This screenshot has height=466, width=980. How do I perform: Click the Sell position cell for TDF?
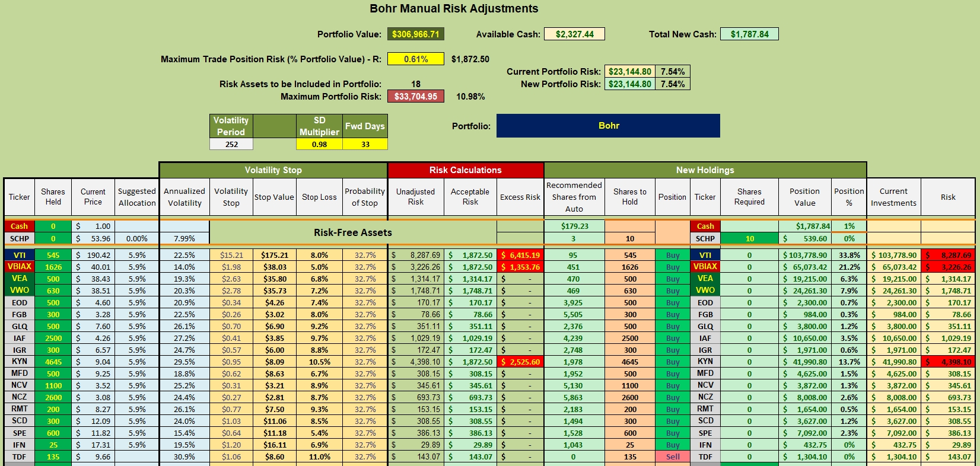[673, 457]
